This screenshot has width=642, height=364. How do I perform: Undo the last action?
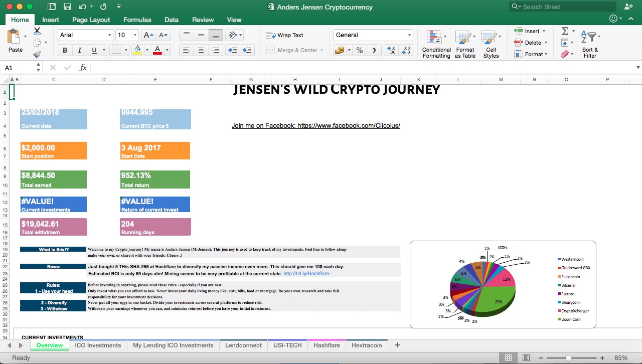point(82,7)
